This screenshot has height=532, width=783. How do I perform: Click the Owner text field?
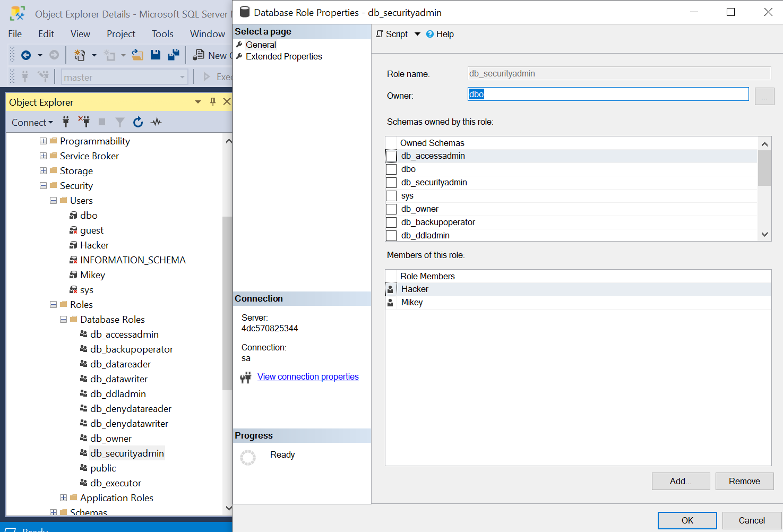608,95
